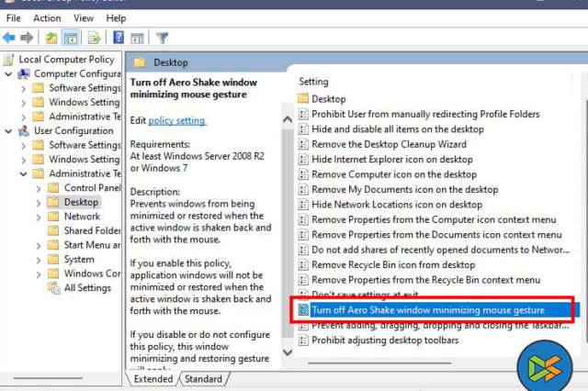Switch to the Extended tab

click(x=153, y=379)
